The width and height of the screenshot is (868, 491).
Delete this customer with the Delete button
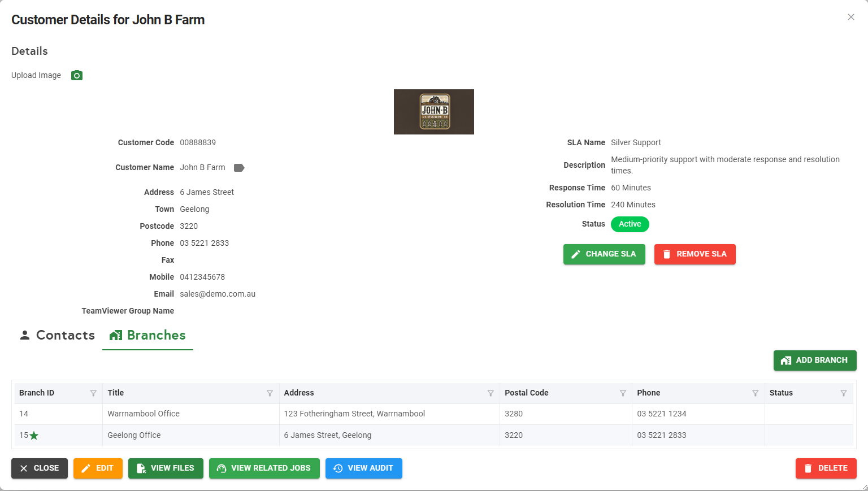(826, 468)
